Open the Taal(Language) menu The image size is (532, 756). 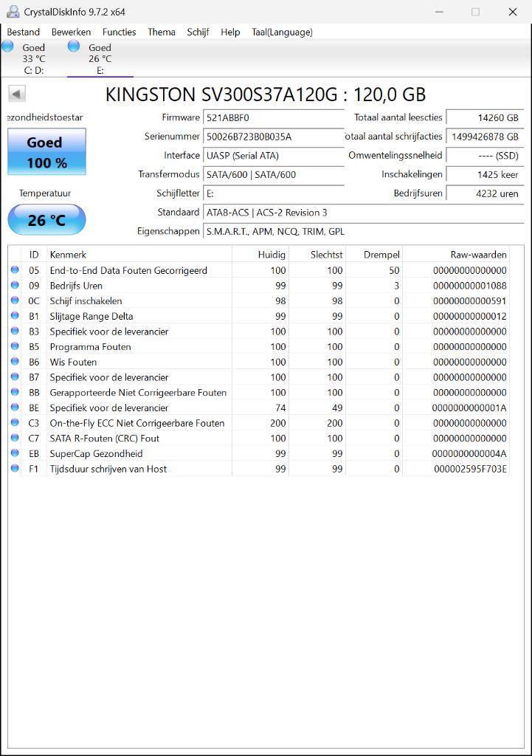tap(282, 32)
